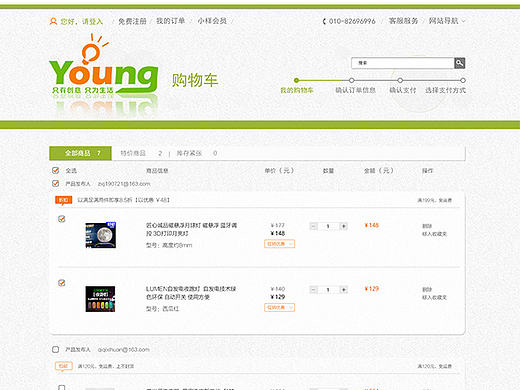
Task: Open the 网站导航 dropdown
Action: click(447, 21)
